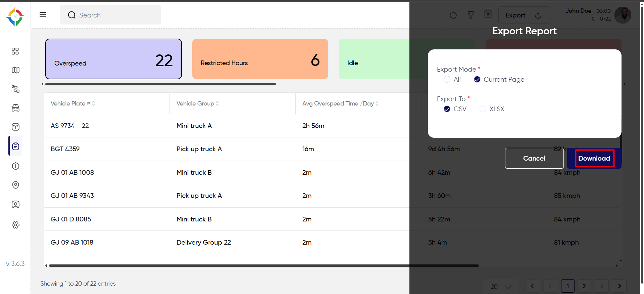Click the search magnifier icon
644x294 pixels.
(x=71, y=15)
